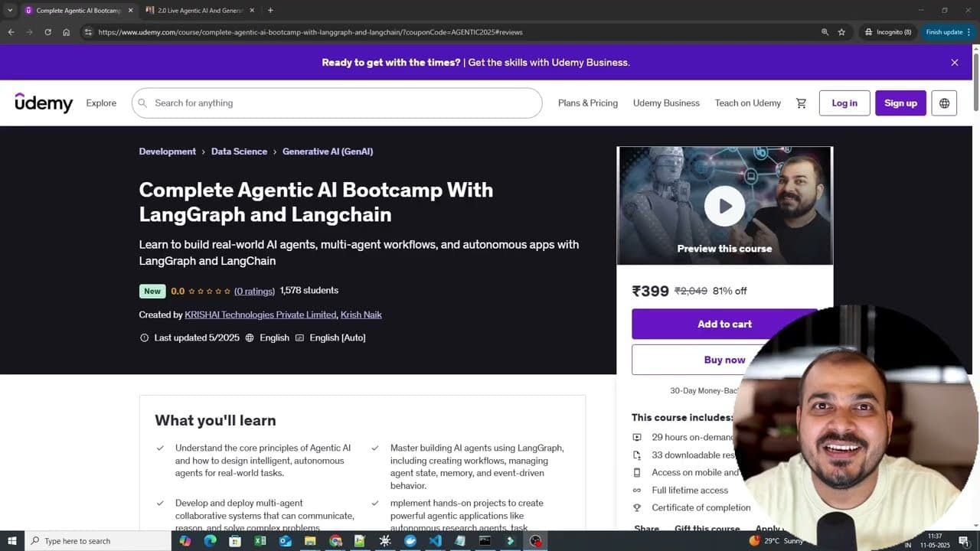Open Microsoft Edge from the taskbar
This screenshot has height=551, width=980.
210,541
